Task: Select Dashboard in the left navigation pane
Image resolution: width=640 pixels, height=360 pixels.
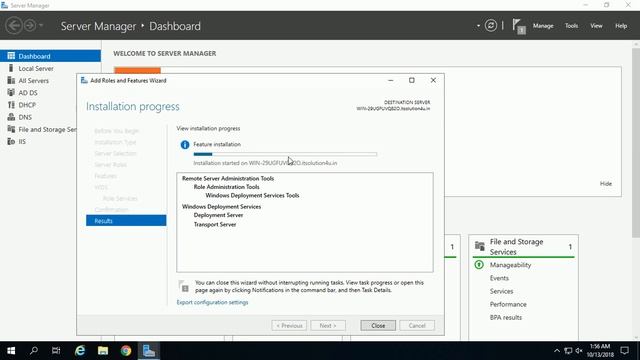Action: pos(50,56)
